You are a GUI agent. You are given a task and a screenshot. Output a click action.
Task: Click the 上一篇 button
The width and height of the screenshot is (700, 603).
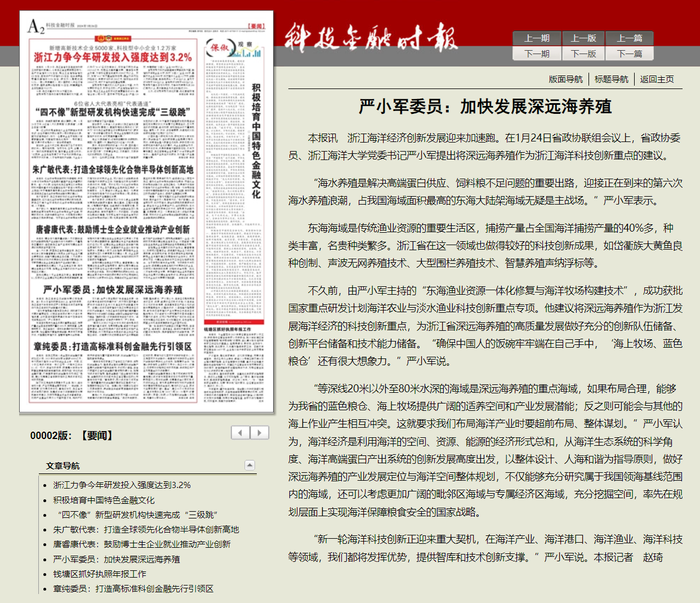tap(629, 38)
